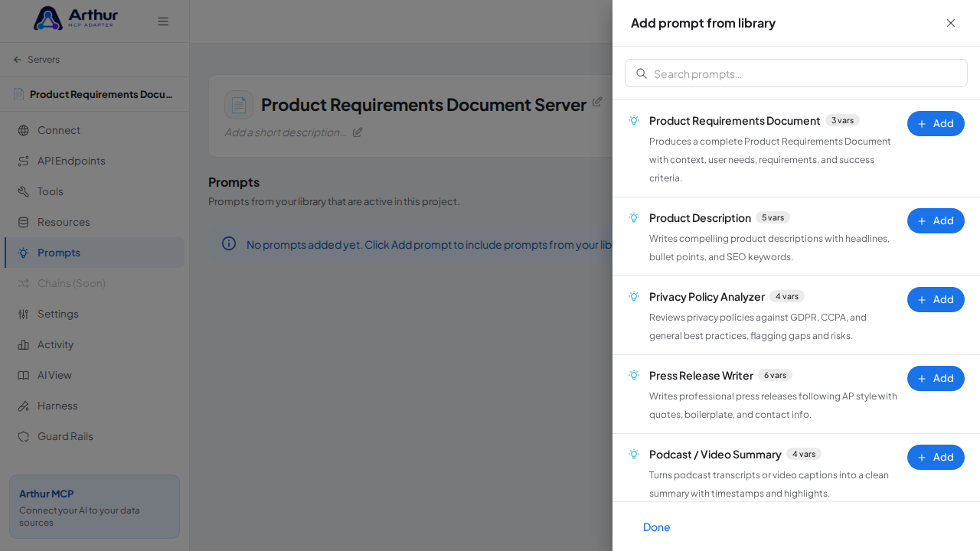Click the Podcast / Video Summary lightbulb icon

click(634, 454)
